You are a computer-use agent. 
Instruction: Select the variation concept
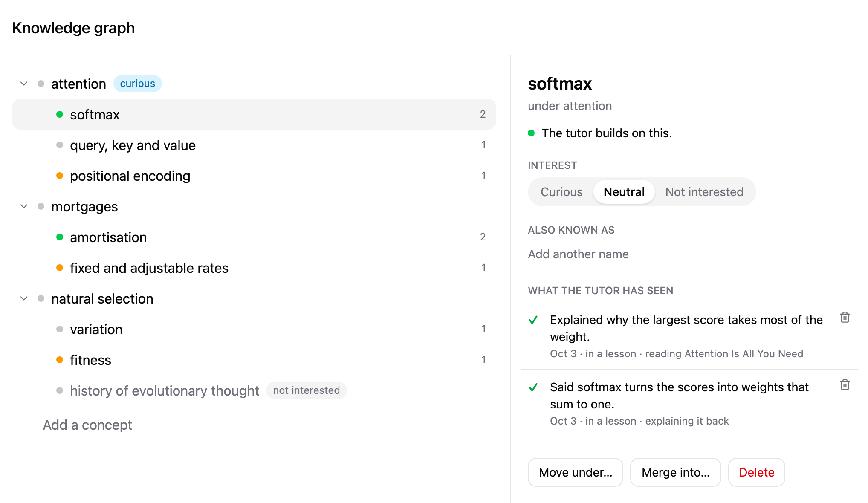tap(254, 329)
